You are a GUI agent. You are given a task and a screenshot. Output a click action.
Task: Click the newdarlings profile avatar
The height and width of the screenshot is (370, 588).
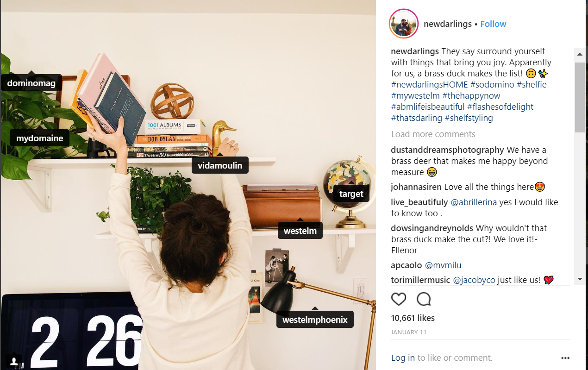(404, 23)
